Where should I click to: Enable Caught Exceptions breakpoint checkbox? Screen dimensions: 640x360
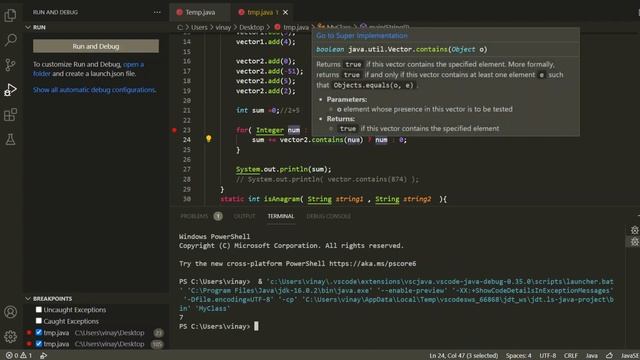[39, 321]
